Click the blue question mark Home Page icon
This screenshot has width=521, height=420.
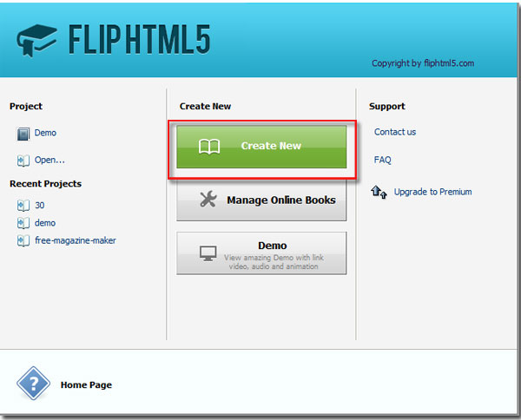click(x=34, y=384)
